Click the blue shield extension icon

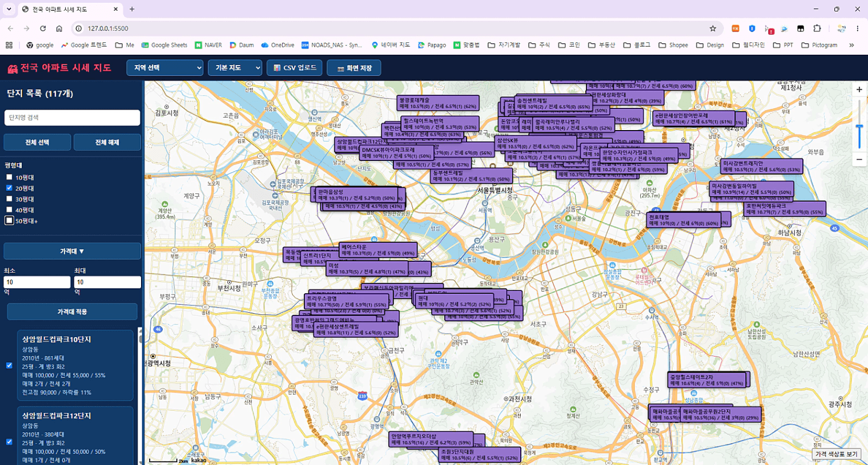click(x=752, y=29)
